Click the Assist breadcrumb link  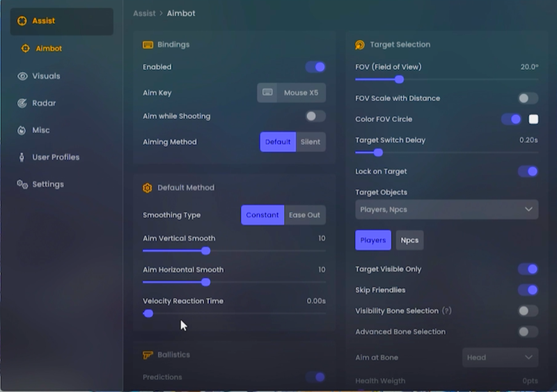click(144, 13)
